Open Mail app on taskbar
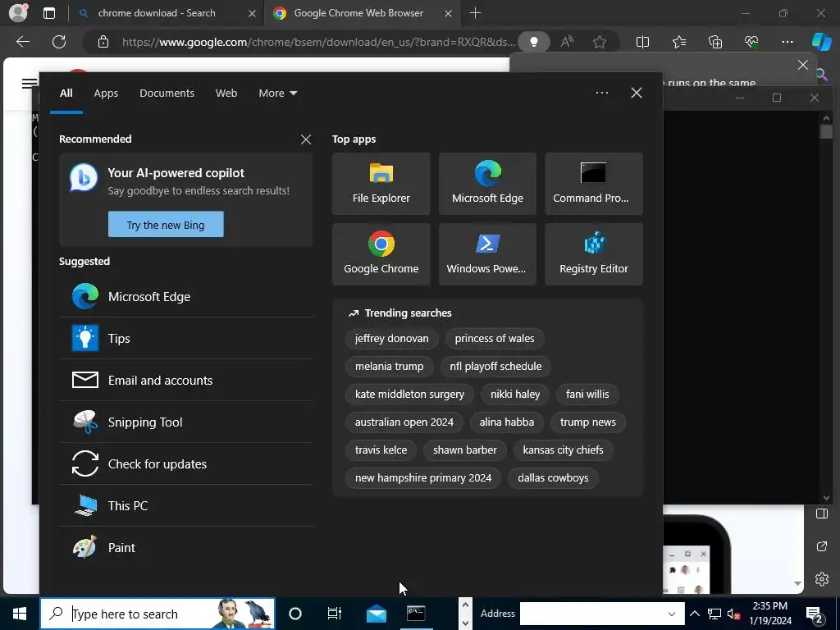840x630 pixels. (376, 614)
